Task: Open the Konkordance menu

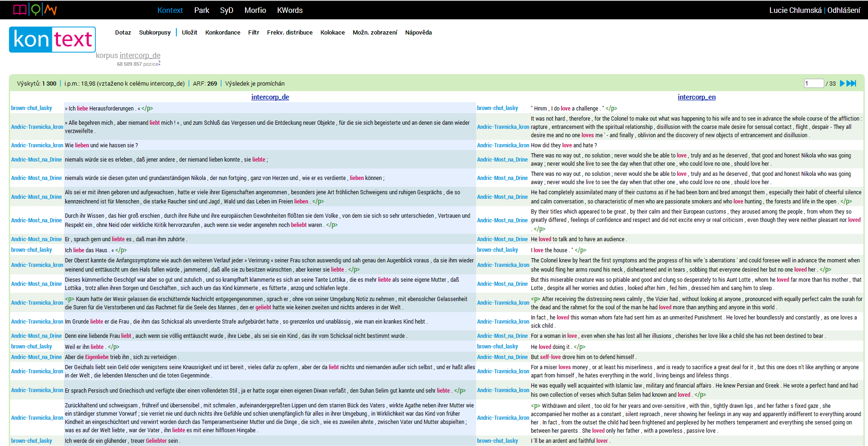Action: pyautogui.click(x=223, y=32)
